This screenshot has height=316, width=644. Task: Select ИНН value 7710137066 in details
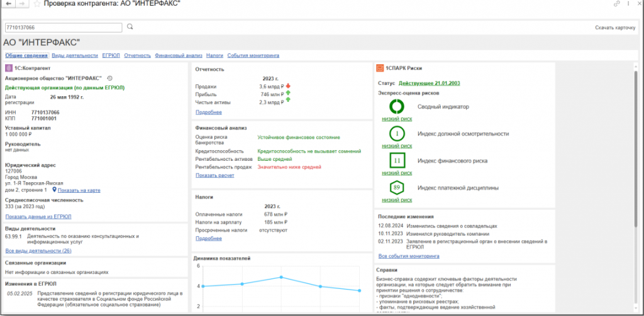point(45,112)
